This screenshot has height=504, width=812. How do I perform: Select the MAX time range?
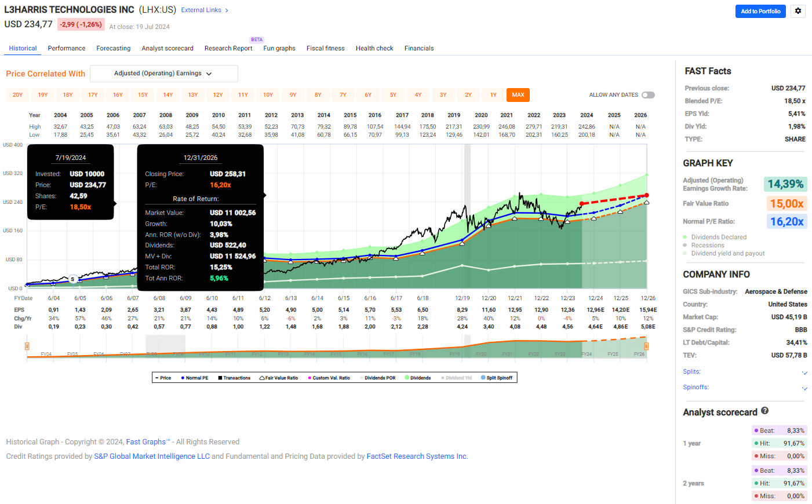pyautogui.click(x=518, y=95)
